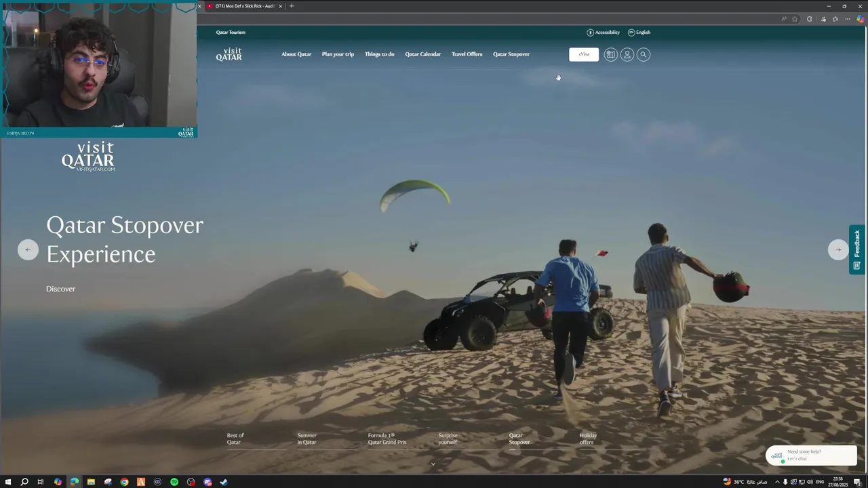This screenshot has height=488, width=868.
Task: Open Accessibility options in top bar
Action: click(604, 33)
